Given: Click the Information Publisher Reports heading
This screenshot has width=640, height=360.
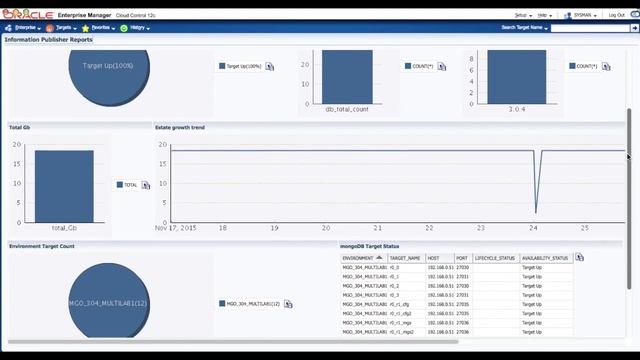Looking at the screenshot, I should [49, 40].
